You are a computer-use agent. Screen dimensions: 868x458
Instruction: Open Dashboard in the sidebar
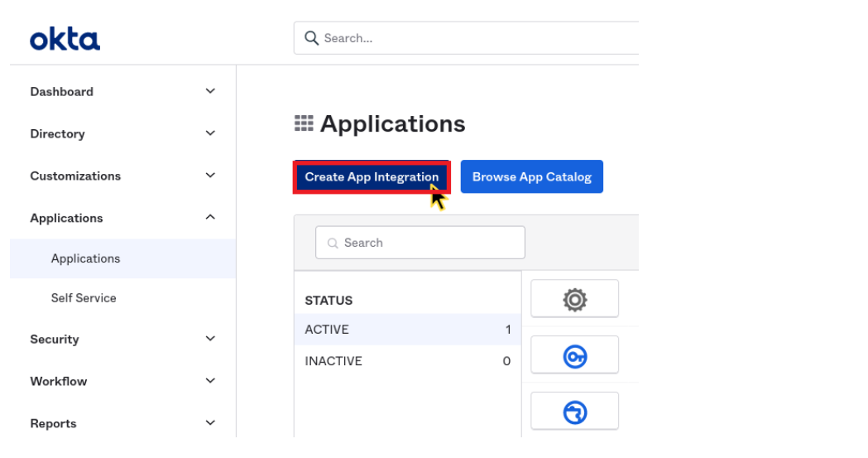click(x=61, y=91)
